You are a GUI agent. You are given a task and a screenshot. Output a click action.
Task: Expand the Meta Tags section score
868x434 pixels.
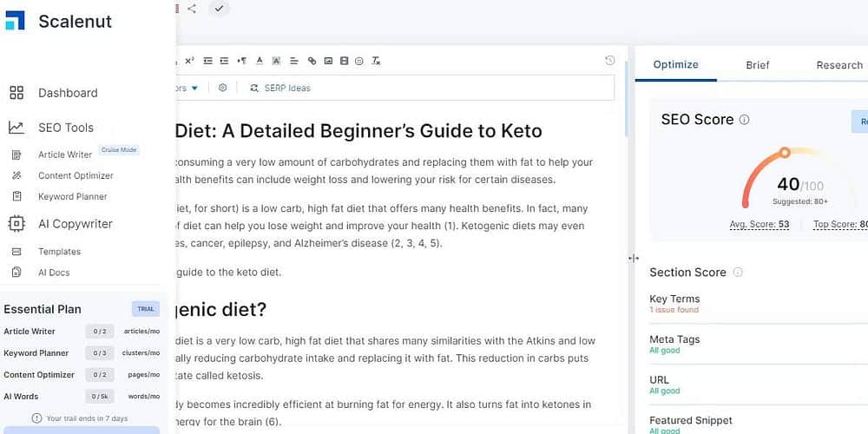[x=674, y=344]
